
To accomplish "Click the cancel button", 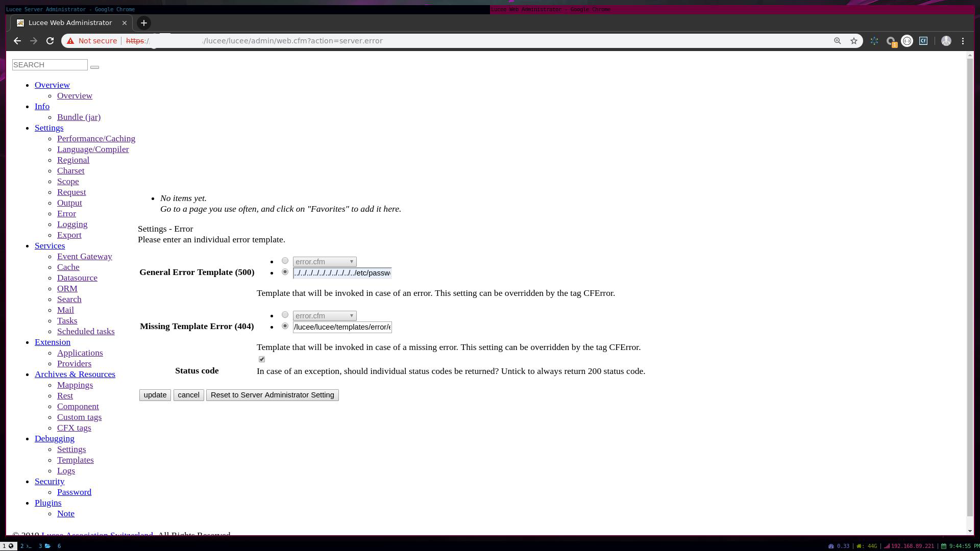I will tap(188, 395).
